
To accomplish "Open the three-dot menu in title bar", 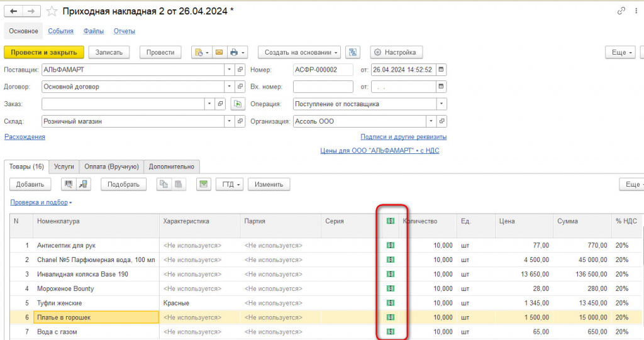I will pyautogui.click(x=636, y=11).
